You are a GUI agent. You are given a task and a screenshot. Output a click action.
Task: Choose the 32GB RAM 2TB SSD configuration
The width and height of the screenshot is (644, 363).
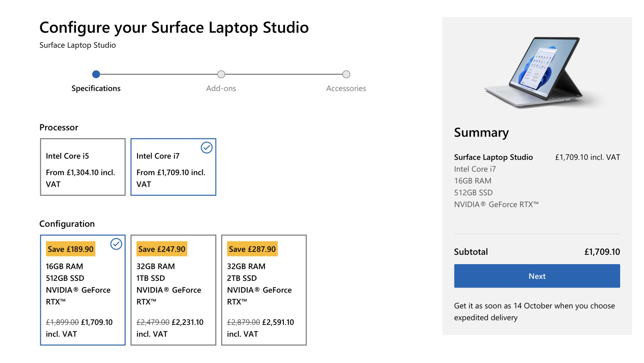pos(264,290)
